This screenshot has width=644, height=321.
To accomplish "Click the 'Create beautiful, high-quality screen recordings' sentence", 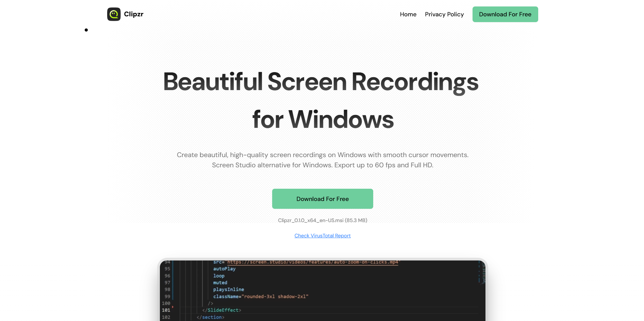I will (323, 155).
